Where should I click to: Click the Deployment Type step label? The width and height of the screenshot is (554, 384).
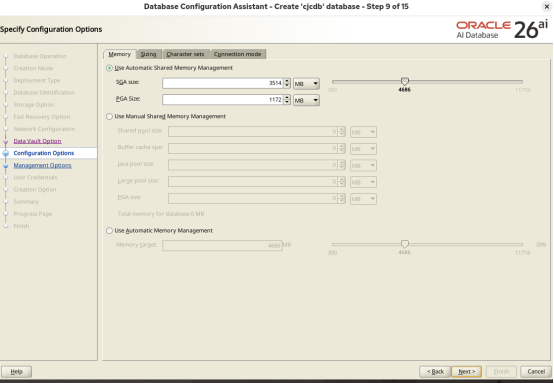point(37,80)
